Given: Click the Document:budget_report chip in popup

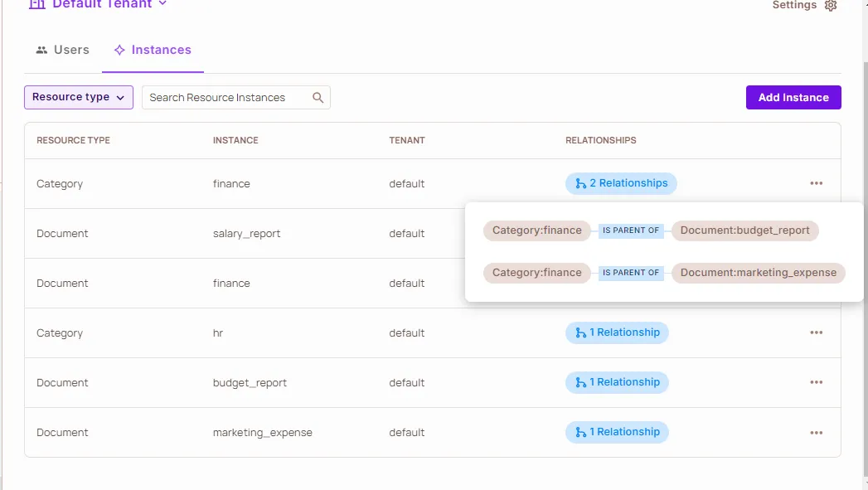Looking at the screenshot, I should 744,230.
